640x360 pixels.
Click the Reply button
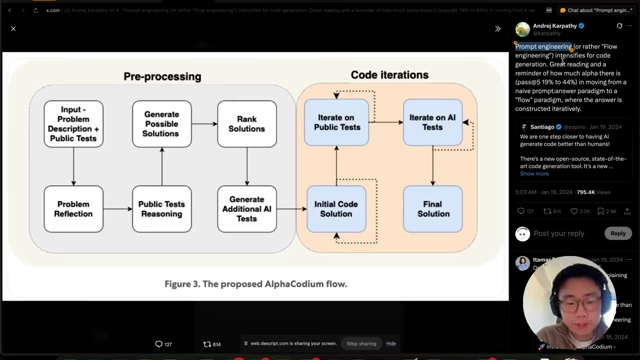(x=618, y=233)
